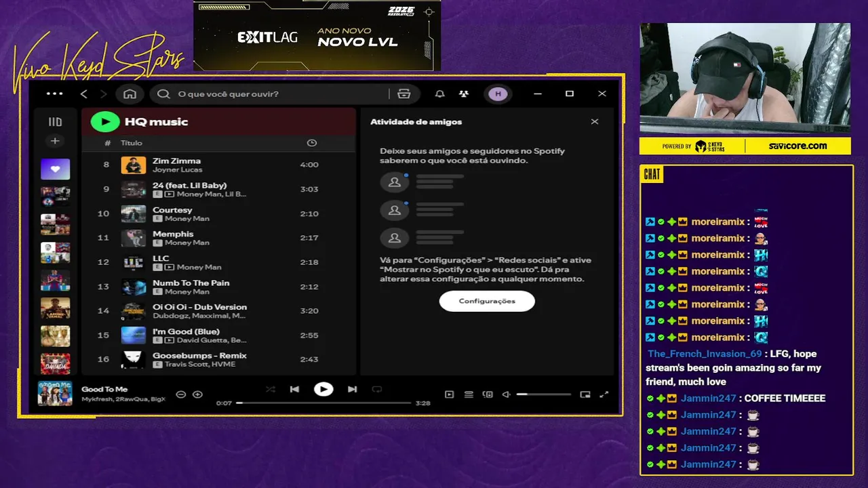Go to Spotify Home
Screen dimensions: 868x488
(130, 94)
